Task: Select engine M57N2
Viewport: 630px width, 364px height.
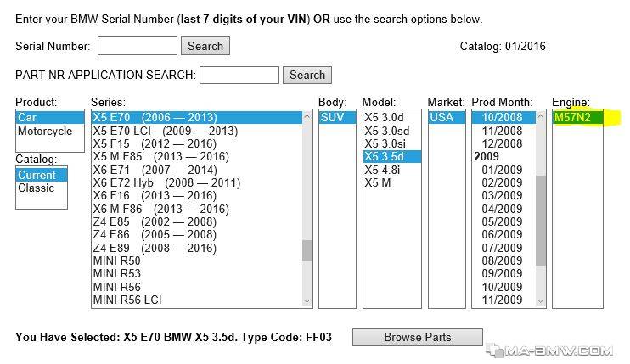Action: 577,117
